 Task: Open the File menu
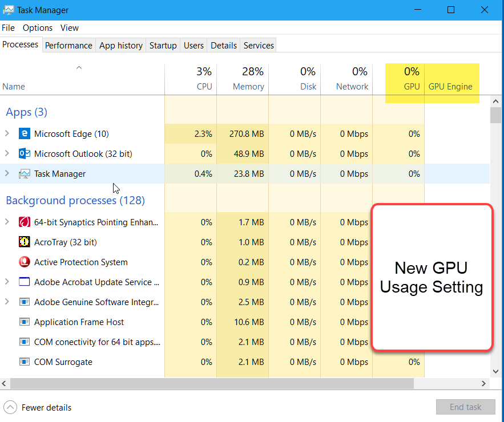pos(8,28)
